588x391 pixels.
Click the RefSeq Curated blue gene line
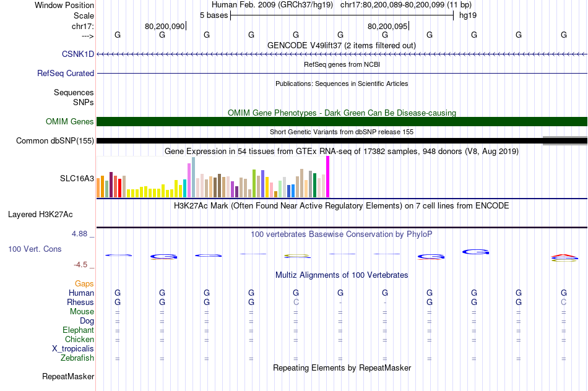342,73
